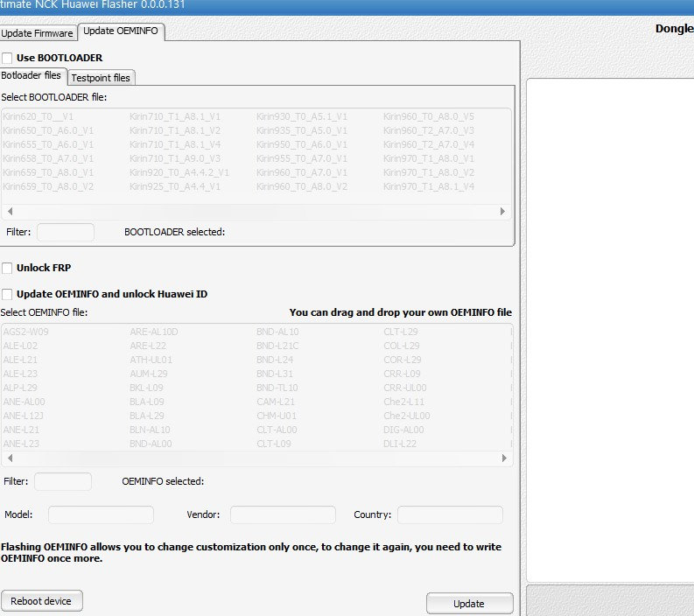The height and width of the screenshot is (616, 694).
Task: Select bootloader file Kirin960_T2_A7.0_V3
Action: [429, 131]
